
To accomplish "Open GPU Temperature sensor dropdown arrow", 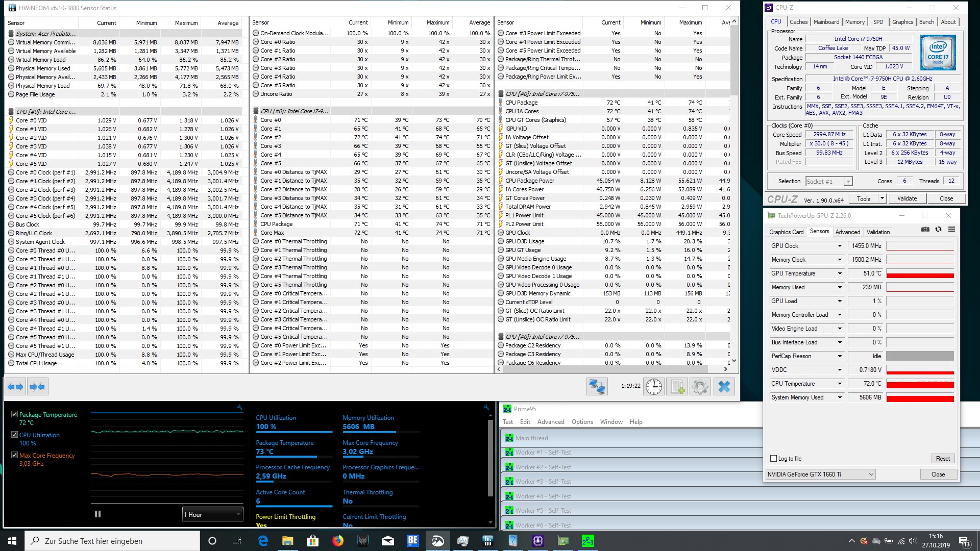I will pos(839,273).
